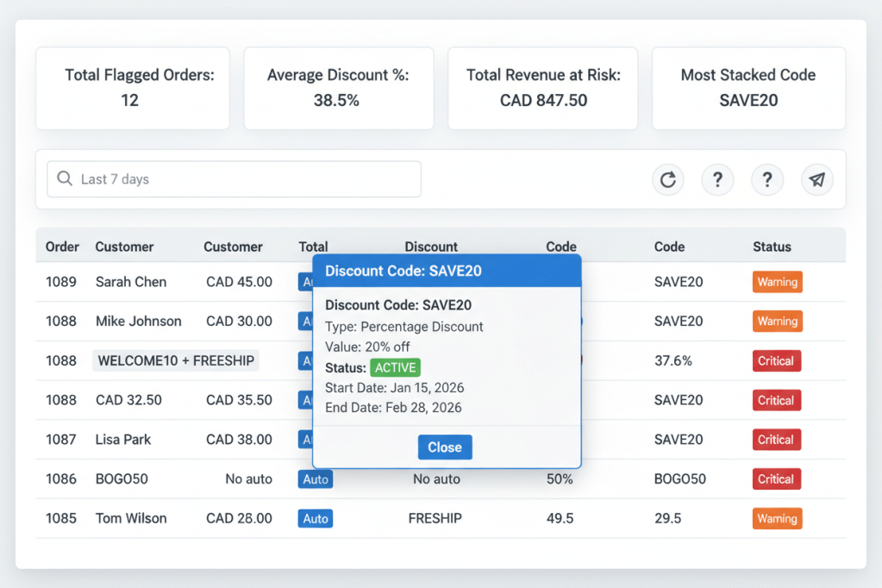Click the Warning badge for Mike Johnson's order

(777, 322)
